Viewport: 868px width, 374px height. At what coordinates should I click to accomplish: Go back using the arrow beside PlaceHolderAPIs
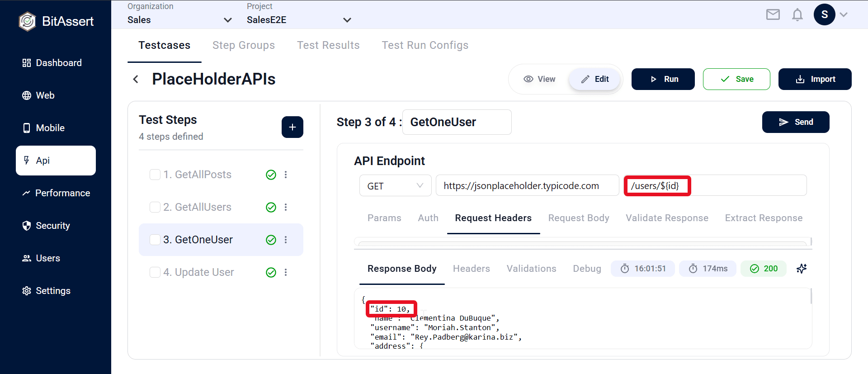click(135, 79)
